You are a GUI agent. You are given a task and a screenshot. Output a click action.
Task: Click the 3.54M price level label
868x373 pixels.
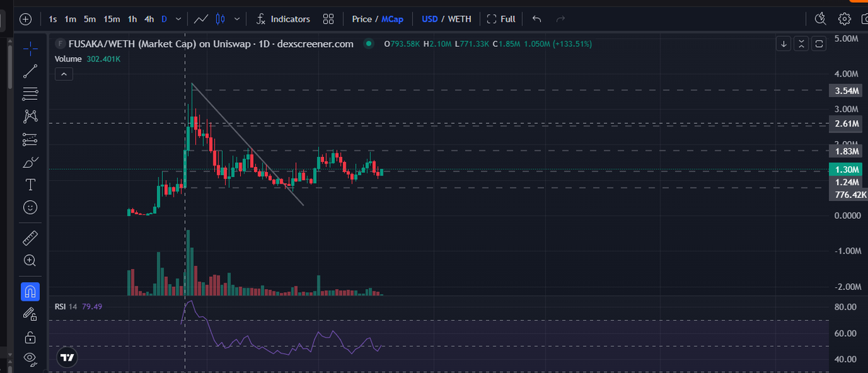point(846,91)
